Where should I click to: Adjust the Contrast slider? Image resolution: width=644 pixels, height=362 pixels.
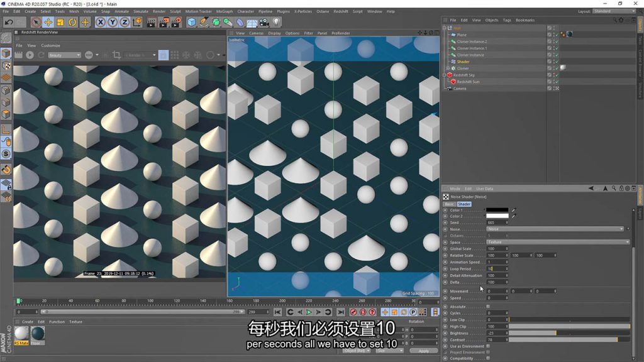coord(569,340)
